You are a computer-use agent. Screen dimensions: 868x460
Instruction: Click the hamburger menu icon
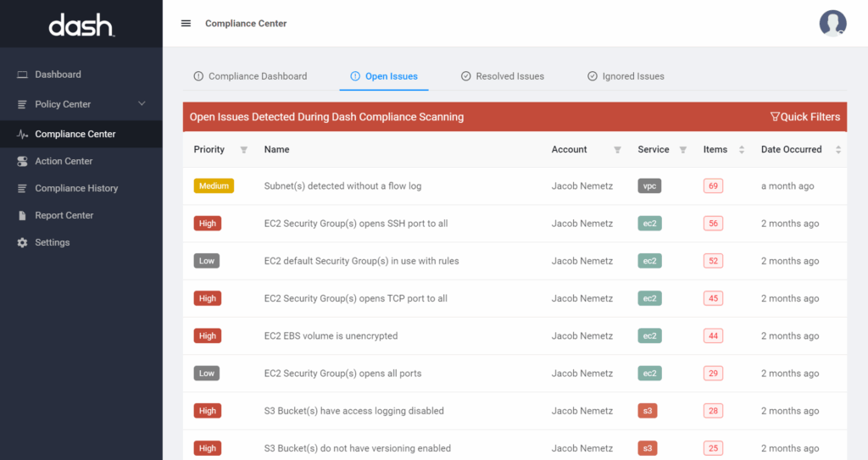(x=186, y=24)
